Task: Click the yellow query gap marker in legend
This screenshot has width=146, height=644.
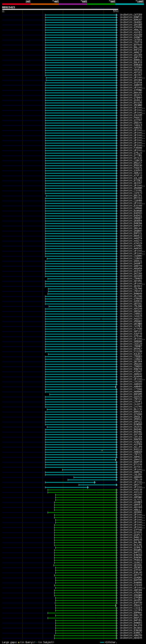Action: point(19,642)
